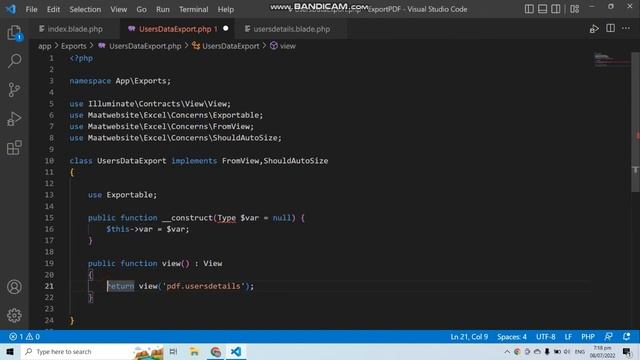Change end of line sequence LF
Viewport: 640px width, 360px height.
pos(568,337)
